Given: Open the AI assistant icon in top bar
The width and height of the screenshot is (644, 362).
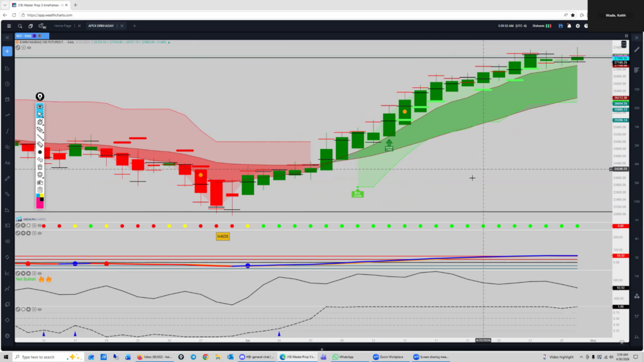Looking at the screenshot, I should click(42, 26).
